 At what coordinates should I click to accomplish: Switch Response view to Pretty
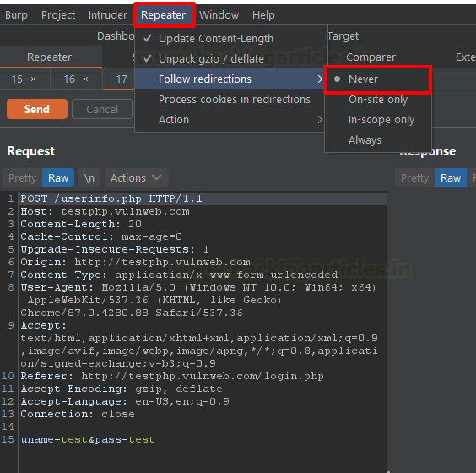[x=414, y=177]
